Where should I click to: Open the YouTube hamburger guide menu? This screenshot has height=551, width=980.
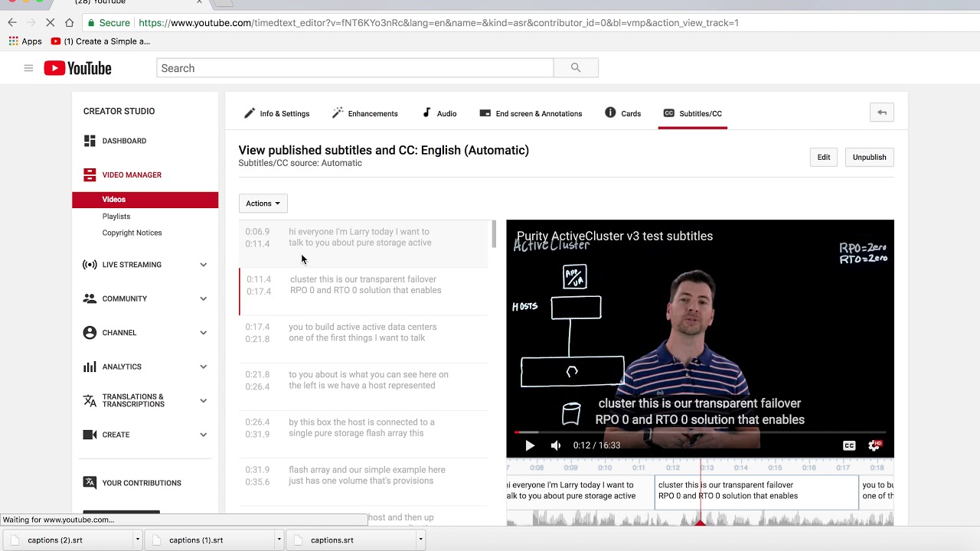pyautogui.click(x=28, y=68)
